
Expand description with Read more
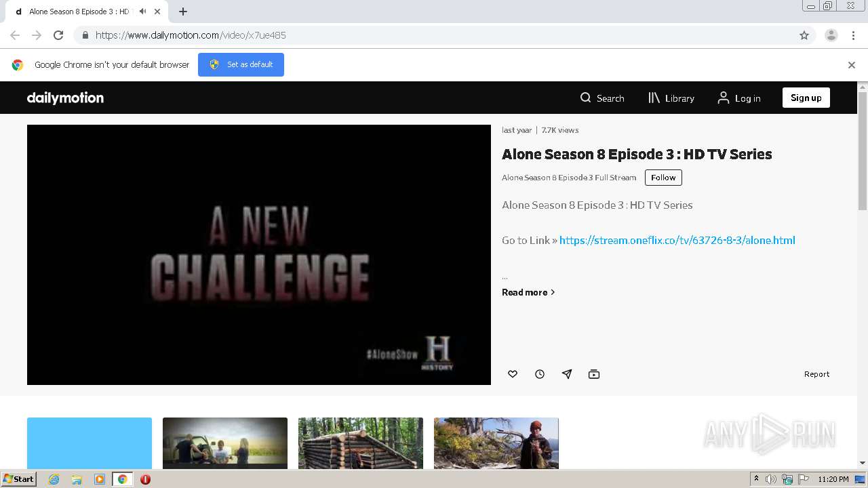pyautogui.click(x=528, y=292)
